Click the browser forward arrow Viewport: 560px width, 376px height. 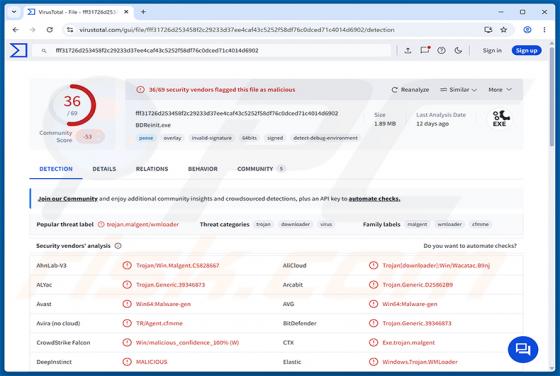point(32,30)
